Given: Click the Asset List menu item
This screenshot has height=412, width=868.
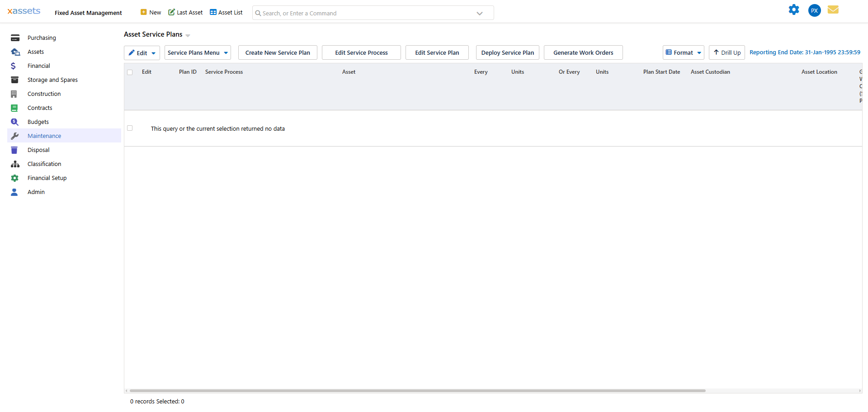Looking at the screenshot, I should (226, 12).
